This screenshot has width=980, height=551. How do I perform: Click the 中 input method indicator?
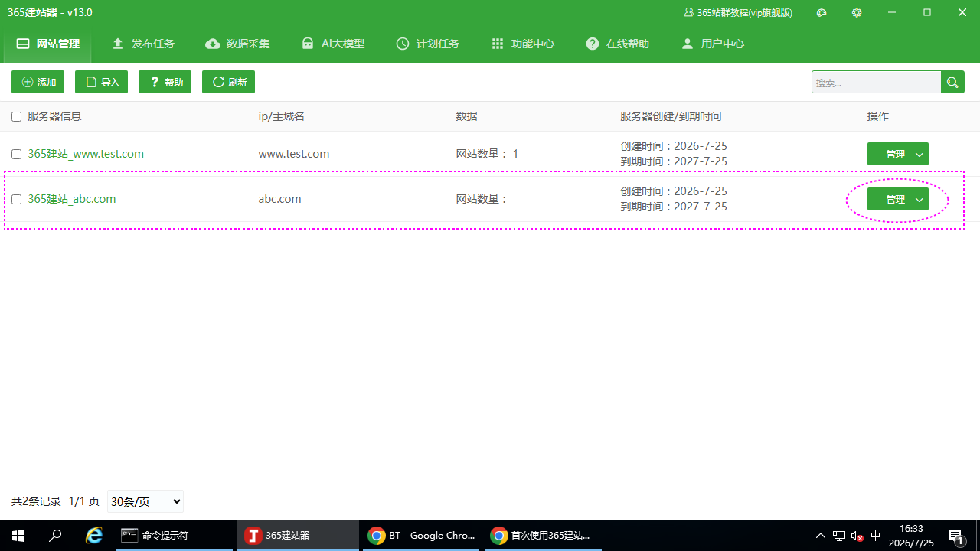click(x=876, y=536)
